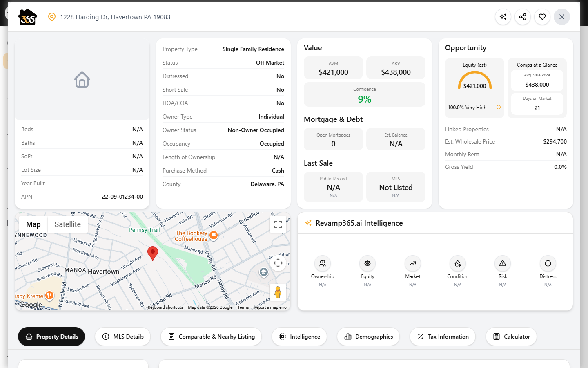Click the small orange icon beside Very High
The image size is (588, 368).
coord(499,107)
